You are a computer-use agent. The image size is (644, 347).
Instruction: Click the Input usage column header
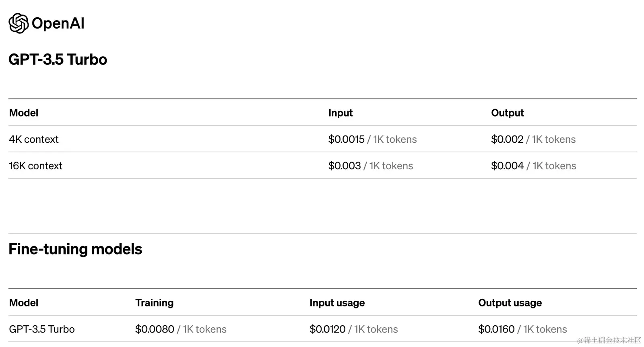click(337, 303)
